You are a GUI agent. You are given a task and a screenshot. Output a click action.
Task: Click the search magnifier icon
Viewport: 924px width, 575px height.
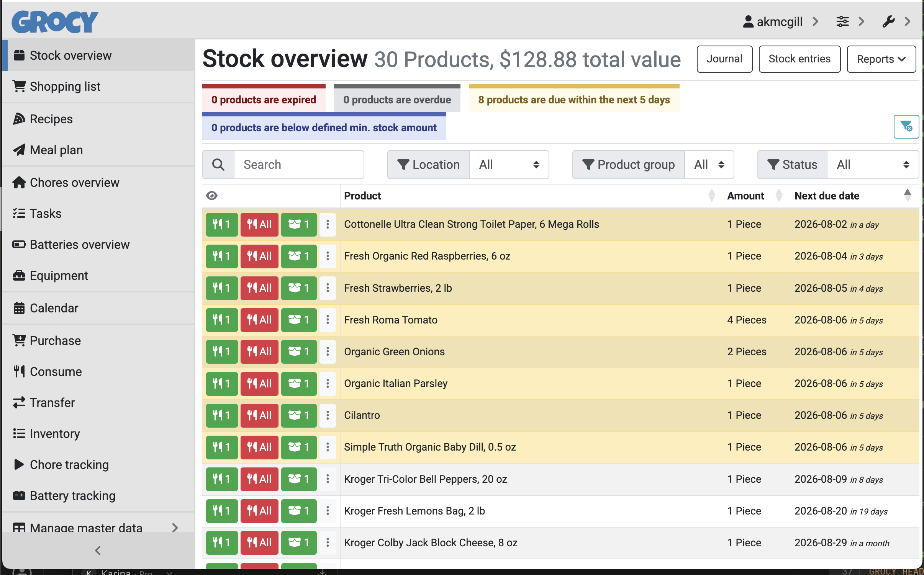click(x=218, y=165)
